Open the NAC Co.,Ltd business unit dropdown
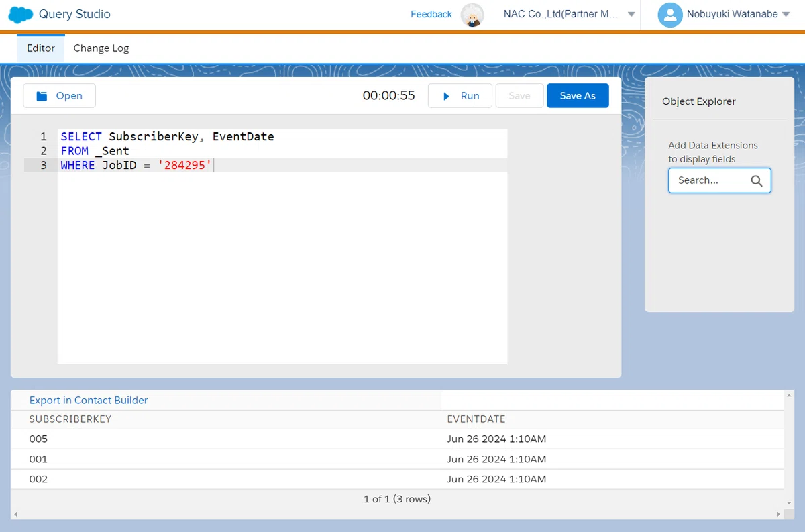Image resolution: width=805 pixels, height=532 pixels. click(x=570, y=14)
